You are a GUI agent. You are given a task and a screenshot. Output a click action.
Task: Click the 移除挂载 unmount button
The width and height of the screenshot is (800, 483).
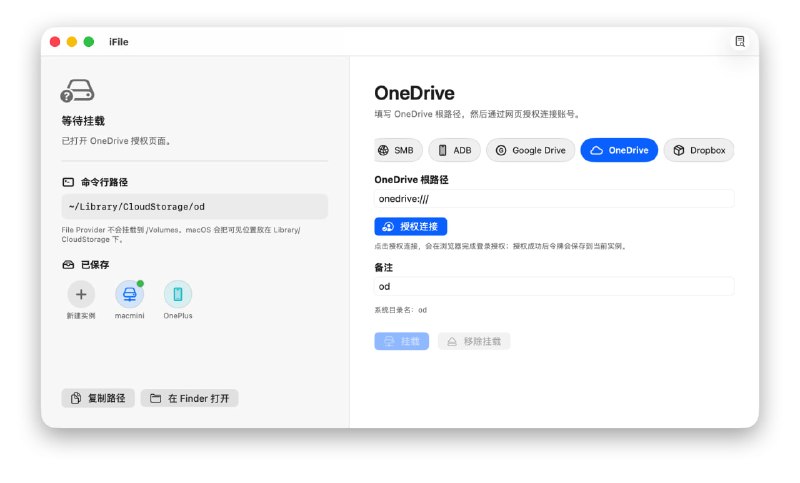click(x=474, y=341)
